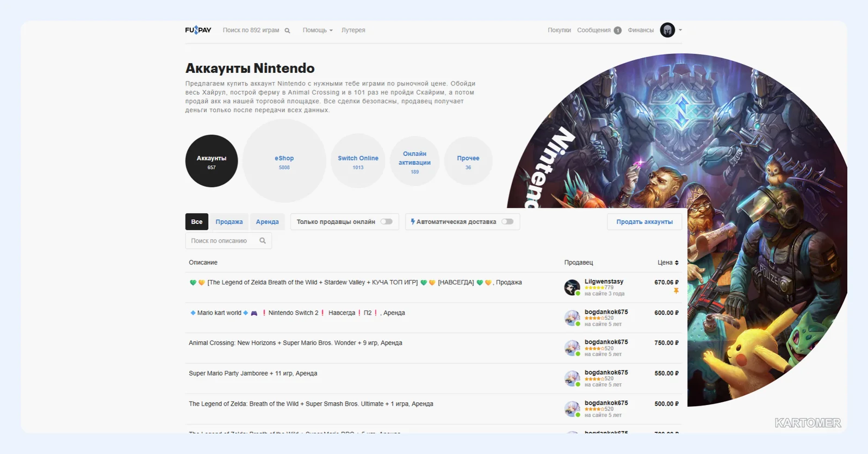Open the 'Прочее' category circle
The width and height of the screenshot is (868, 454).
tap(468, 161)
